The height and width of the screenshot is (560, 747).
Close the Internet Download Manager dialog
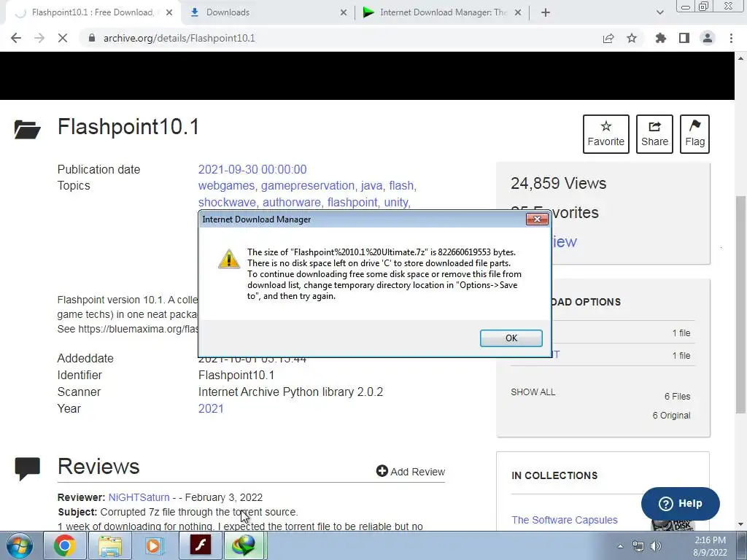(537, 219)
